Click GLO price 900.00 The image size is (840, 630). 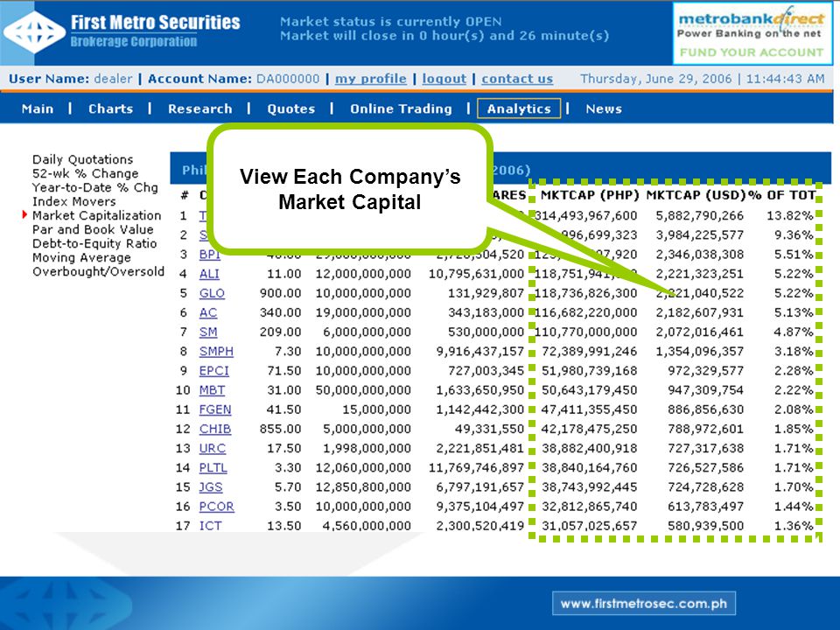pyautogui.click(x=280, y=293)
